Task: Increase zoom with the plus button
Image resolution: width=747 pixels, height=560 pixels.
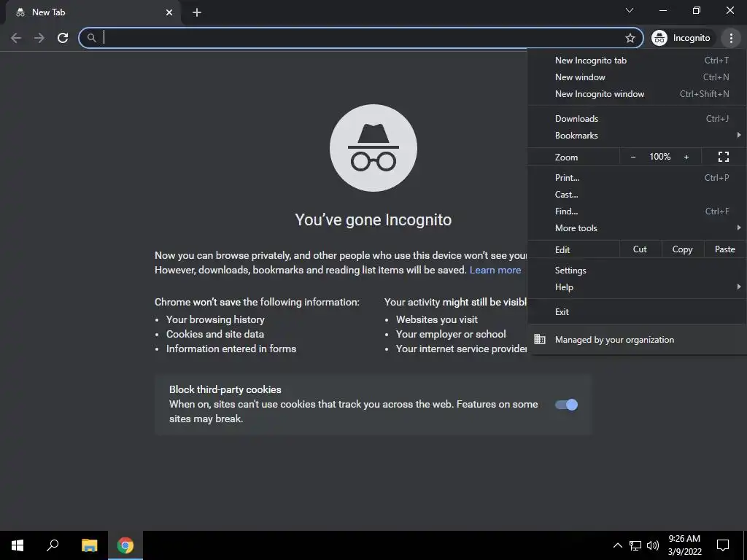Action: [686, 157]
